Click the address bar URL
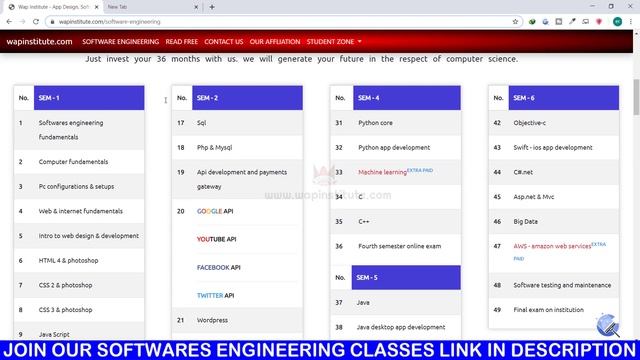The width and height of the screenshot is (640, 360). pyautogui.click(x=109, y=22)
